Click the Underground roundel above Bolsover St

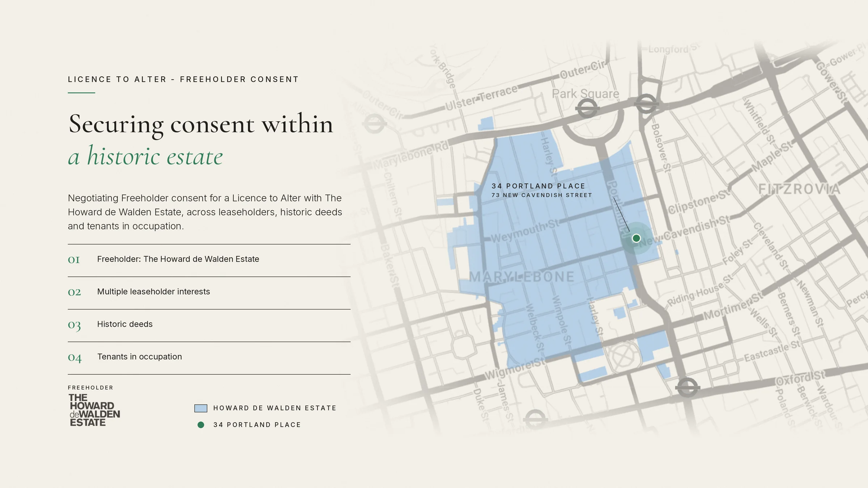tap(646, 104)
